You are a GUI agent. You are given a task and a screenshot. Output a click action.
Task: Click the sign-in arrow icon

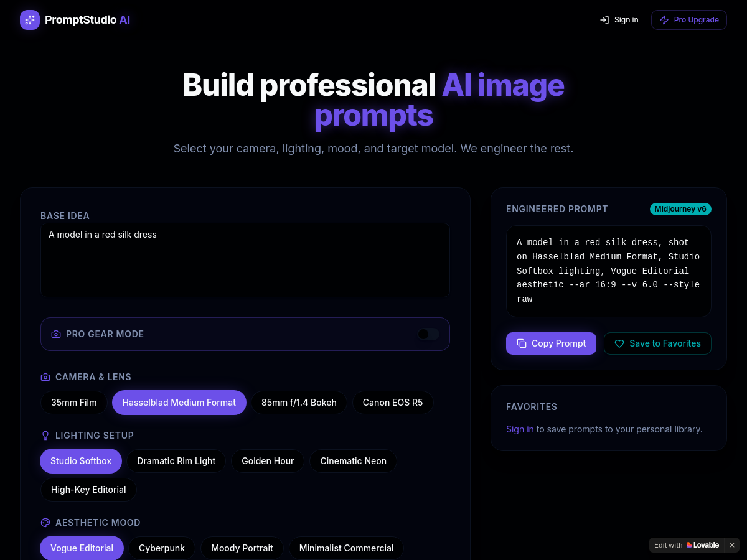click(x=604, y=20)
